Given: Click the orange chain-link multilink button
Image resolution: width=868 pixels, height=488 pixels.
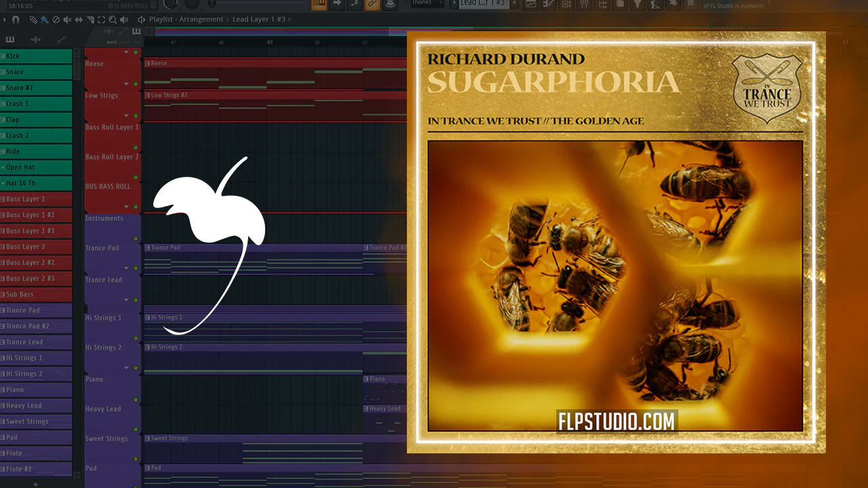Looking at the screenshot, I should (372, 4).
